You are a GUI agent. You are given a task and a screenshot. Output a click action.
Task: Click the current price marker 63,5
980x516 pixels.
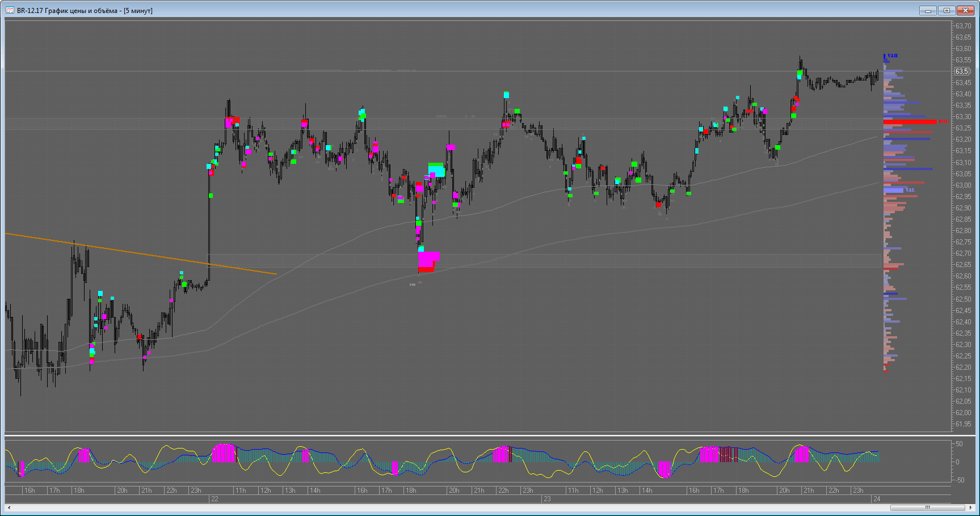pyautogui.click(x=962, y=71)
